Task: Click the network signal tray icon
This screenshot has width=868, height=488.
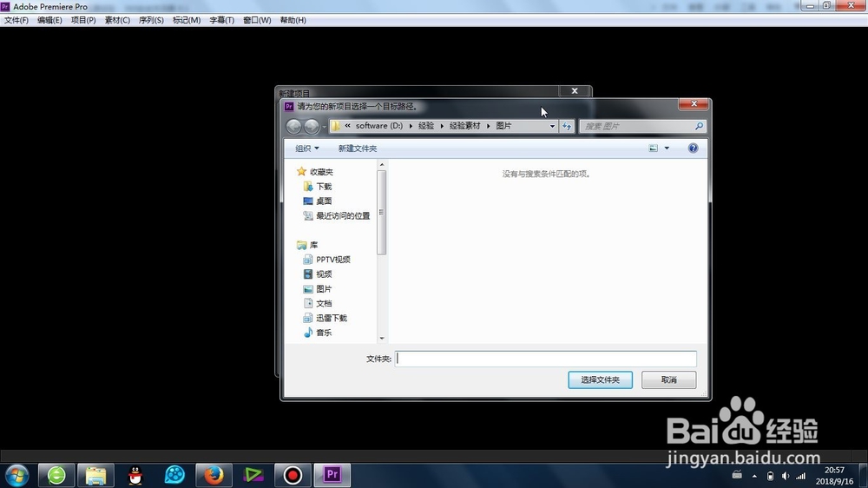Action: click(801, 476)
